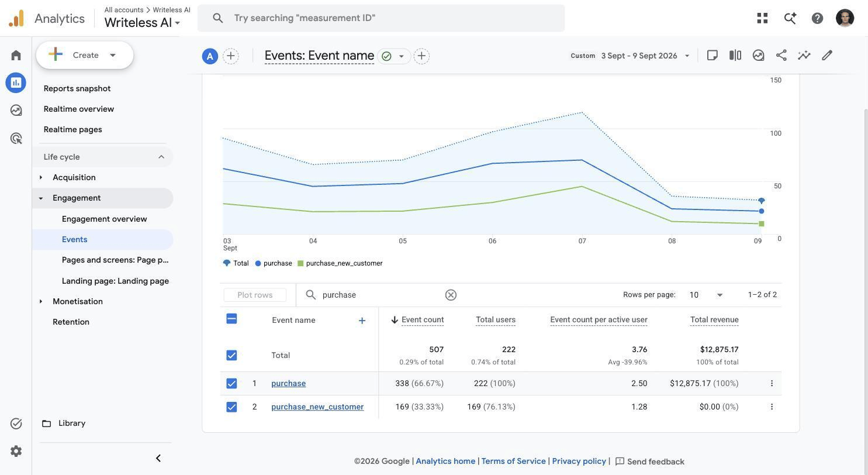The image size is (868, 475).
Task: Click the Share this report icon
Action: click(781, 55)
